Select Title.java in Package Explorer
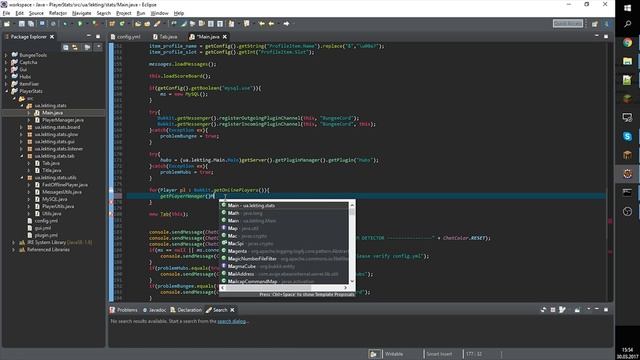The height and width of the screenshot is (360, 640). (x=51, y=171)
